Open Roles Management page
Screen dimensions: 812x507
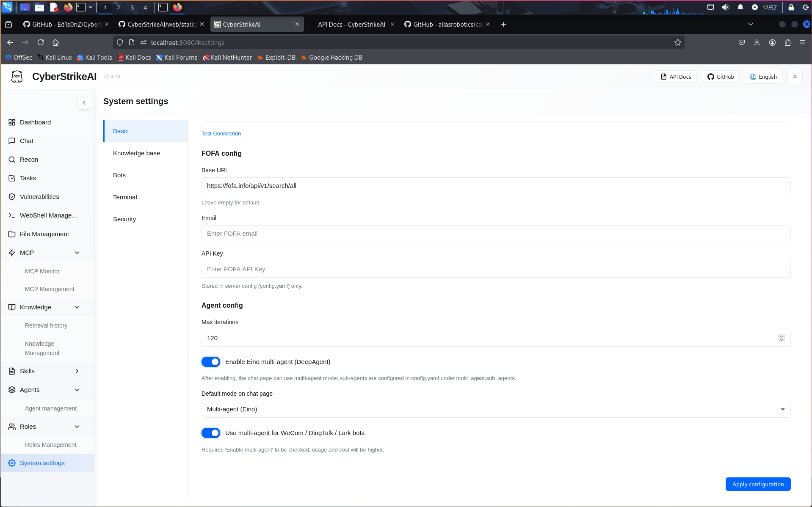(x=51, y=445)
